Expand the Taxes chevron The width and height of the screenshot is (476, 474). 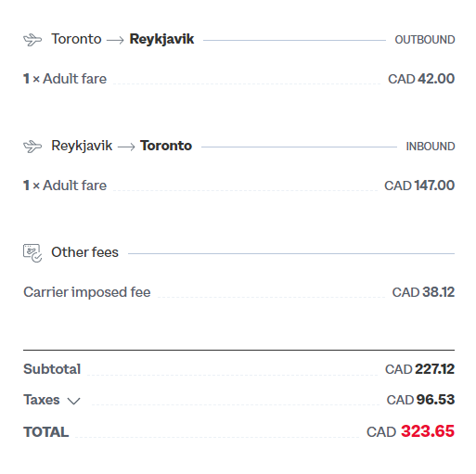click(x=74, y=401)
